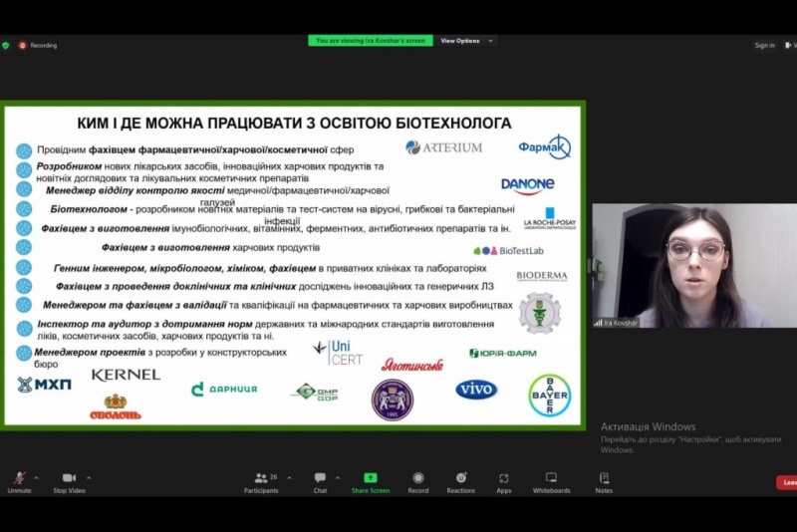797x532 pixels.
Task: Click the Bayer round logo
Action: 550,395
